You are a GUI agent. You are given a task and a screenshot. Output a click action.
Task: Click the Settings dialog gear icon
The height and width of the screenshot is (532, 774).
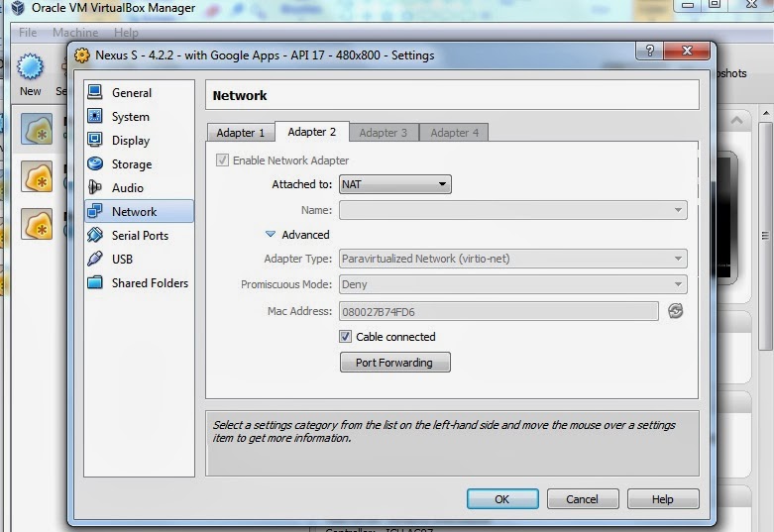pyautogui.click(x=82, y=54)
